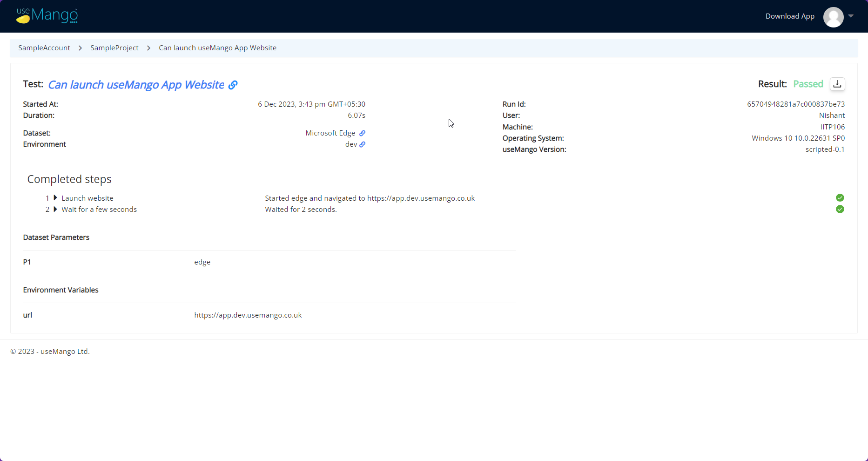The image size is (868, 461).
Task: Select Windows 10 10.0.22631 SP0 text
Action: click(x=798, y=138)
